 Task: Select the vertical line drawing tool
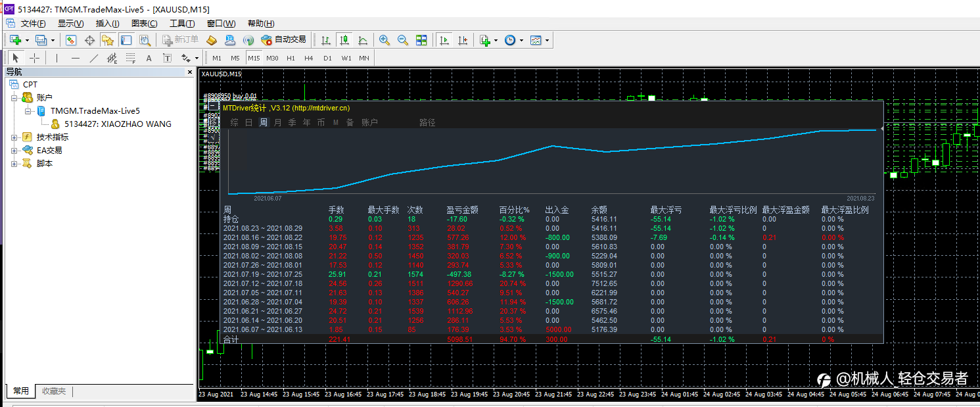57,58
